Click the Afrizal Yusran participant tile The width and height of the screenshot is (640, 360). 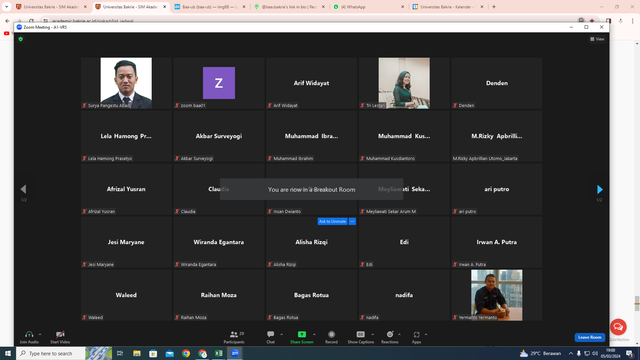pyautogui.click(x=126, y=189)
